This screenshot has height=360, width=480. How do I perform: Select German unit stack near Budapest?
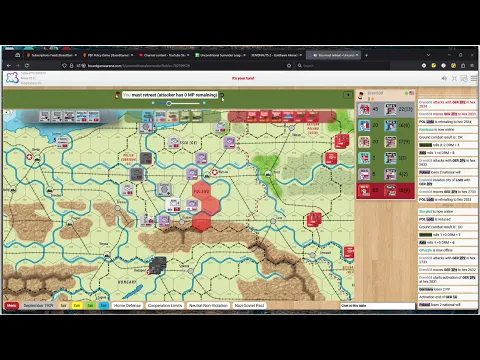pos(157,265)
